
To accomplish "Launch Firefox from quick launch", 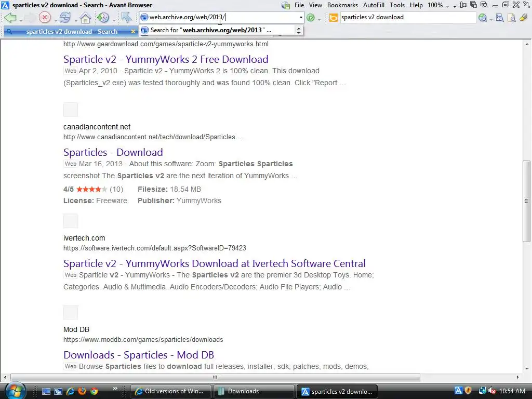I will click(82, 391).
